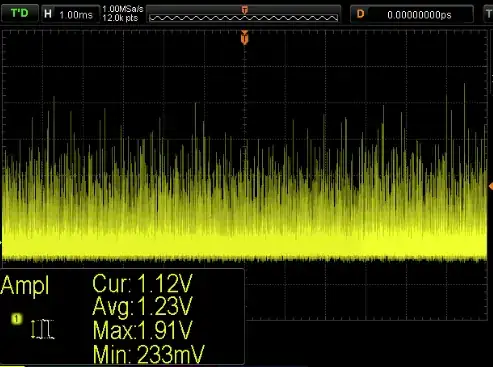The image size is (493, 367).
Task: Click the 1.00ms timebase value
Action: [76, 15]
